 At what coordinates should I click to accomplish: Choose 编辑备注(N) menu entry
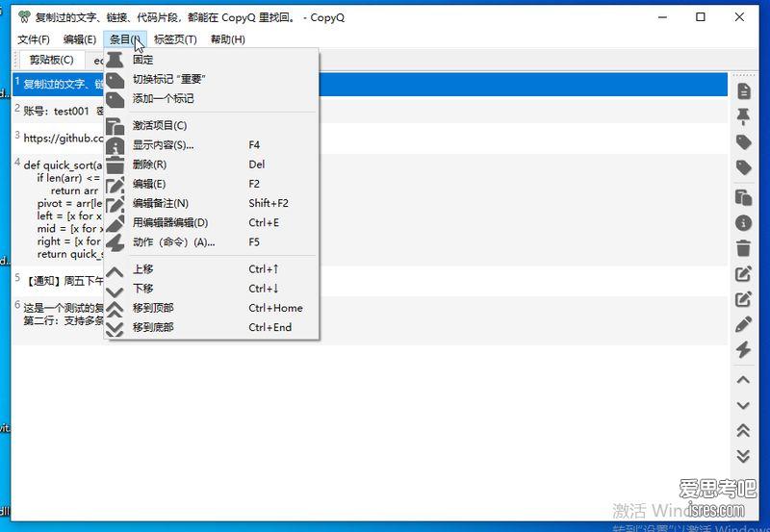pos(212,203)
